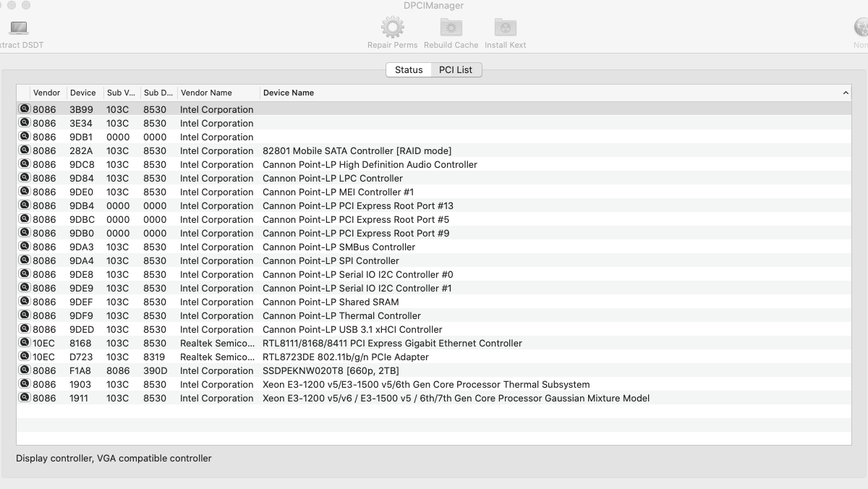Viewport: 868px width, 489px height.
Task: Click lookup icon on High Definition Audio row
Action: [25, 163]
